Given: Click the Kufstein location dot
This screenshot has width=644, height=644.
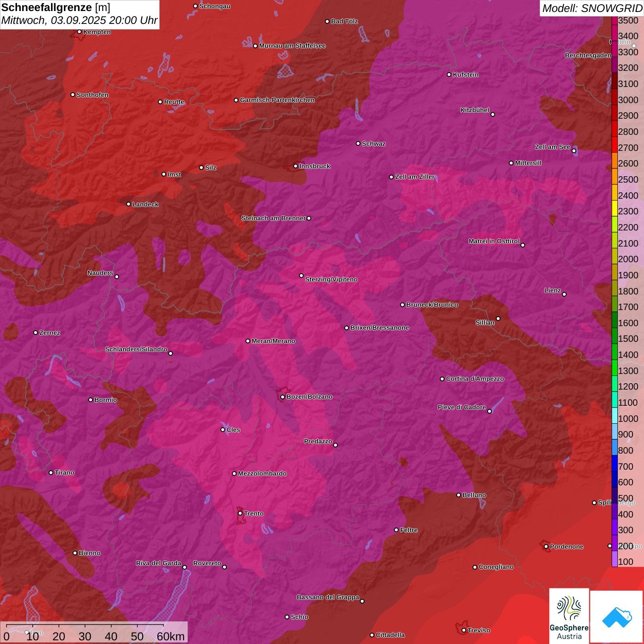Looking at the screenshot, I should coord(449,75).
